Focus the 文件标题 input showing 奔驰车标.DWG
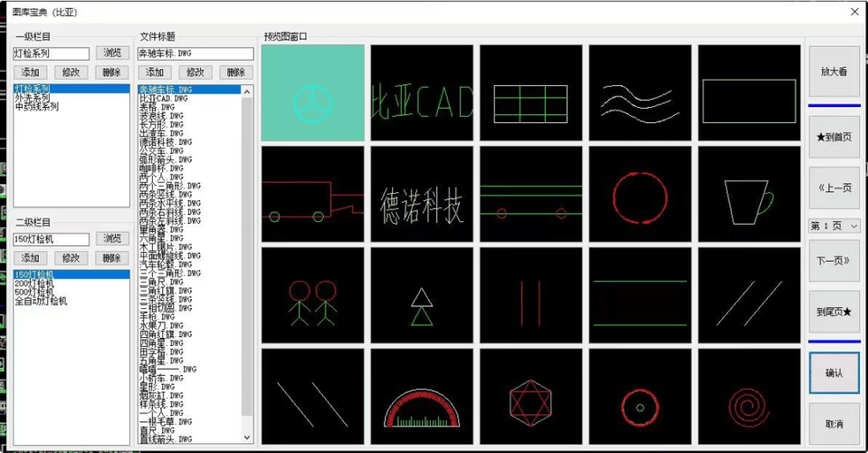Image resolution: width=868 pixels, height=453 pixels. coord(196,53)
